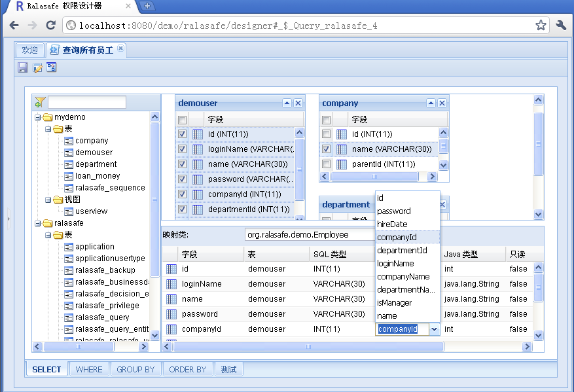The height and width of the screenshot is (392, 574).
Task: Click the filter funnel icon above tree
Action: click(40, 102)
